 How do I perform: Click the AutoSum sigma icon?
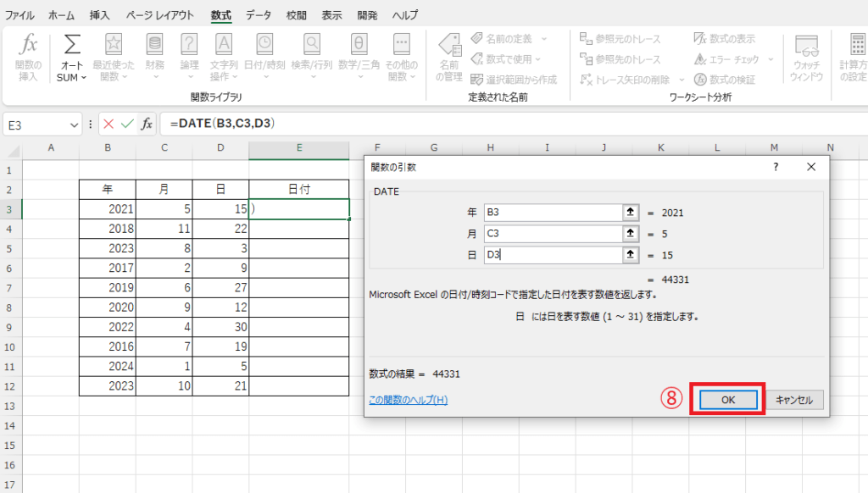[72, 45]
